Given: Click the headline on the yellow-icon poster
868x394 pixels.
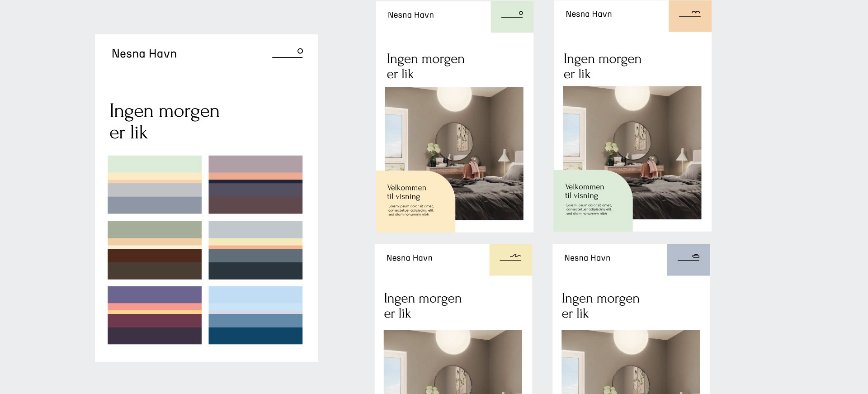Looking at the screenshot, I should tap(423, 306).
